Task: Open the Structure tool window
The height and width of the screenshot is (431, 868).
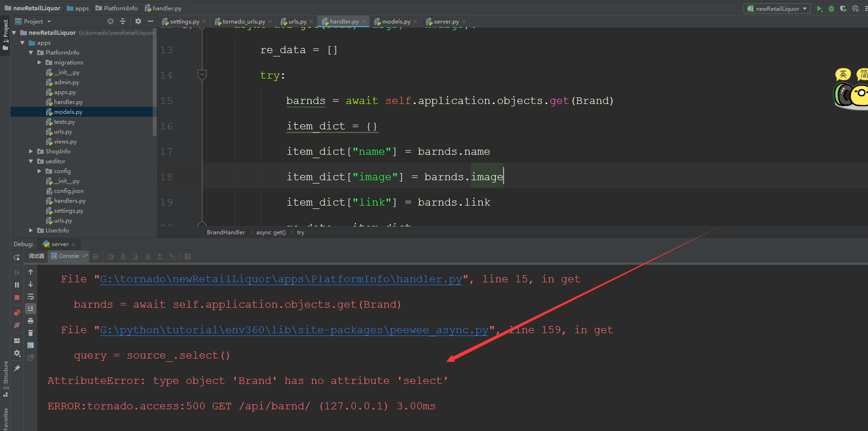Action: 6,379
